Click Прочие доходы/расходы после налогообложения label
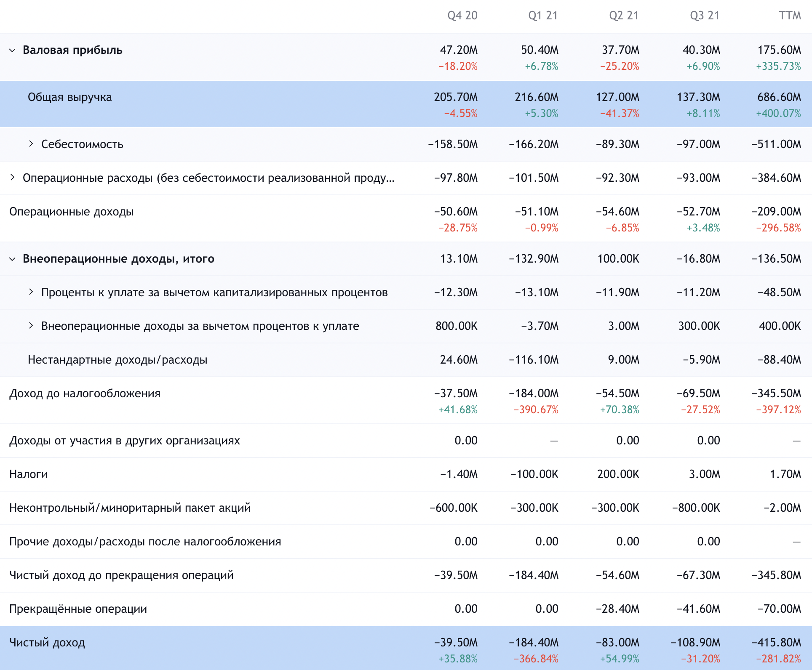 [x=145, y=542]
